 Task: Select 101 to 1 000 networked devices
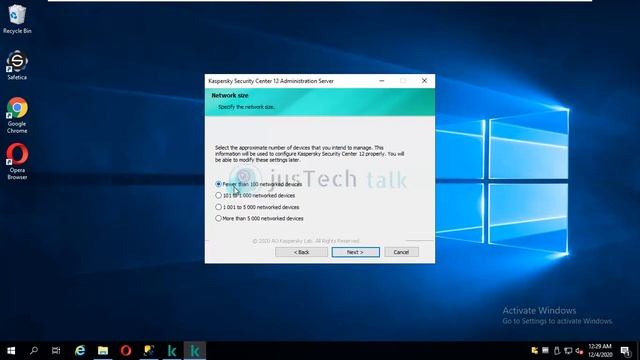255,196
